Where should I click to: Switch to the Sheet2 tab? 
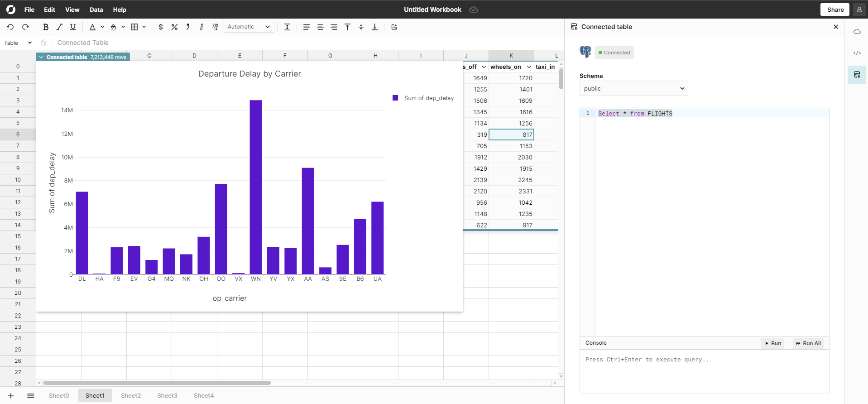pos(131,395)
